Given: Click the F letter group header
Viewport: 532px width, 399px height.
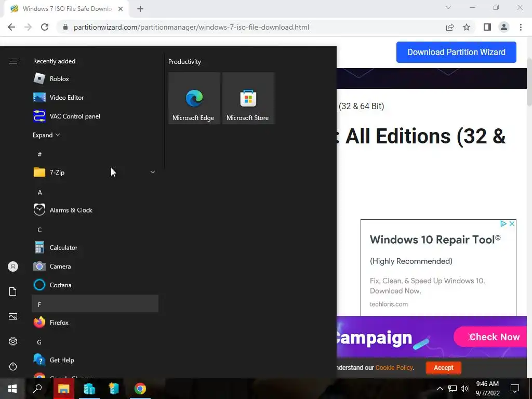Looking at the screenshot, I should (95, 303).
